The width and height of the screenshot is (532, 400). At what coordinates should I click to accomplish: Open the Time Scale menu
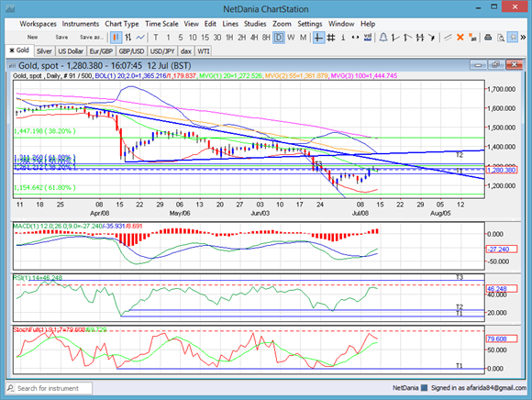(x=161, y=24)
